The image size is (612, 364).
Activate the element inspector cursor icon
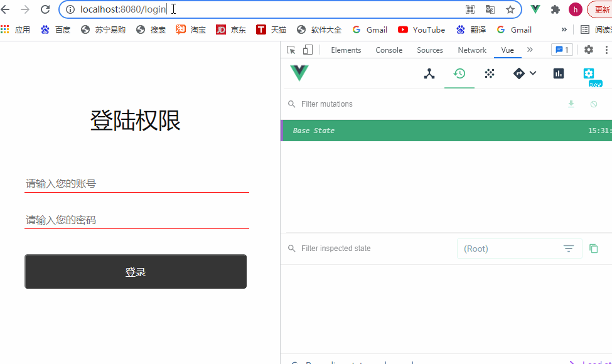[291, 49]
